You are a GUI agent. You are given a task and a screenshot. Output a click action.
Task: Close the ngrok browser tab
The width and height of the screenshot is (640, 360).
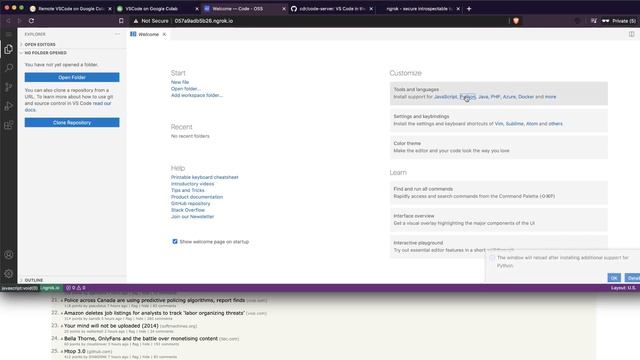coord(458,9)
